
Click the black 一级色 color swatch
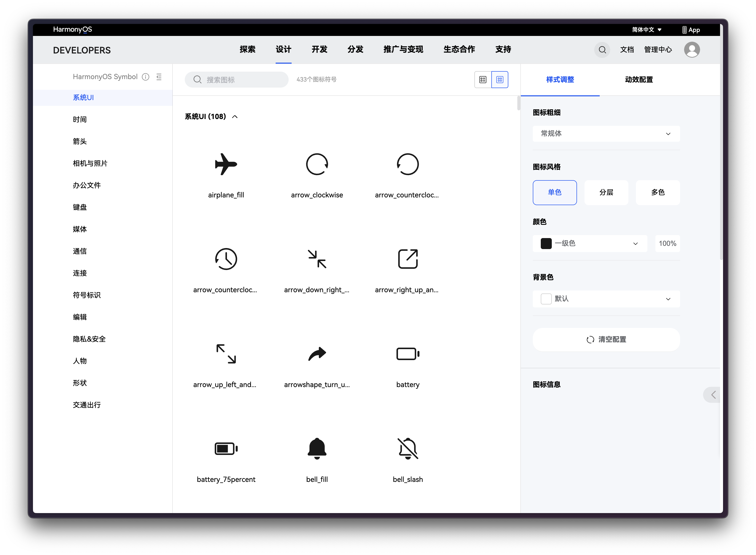click(x=546, y=243)
